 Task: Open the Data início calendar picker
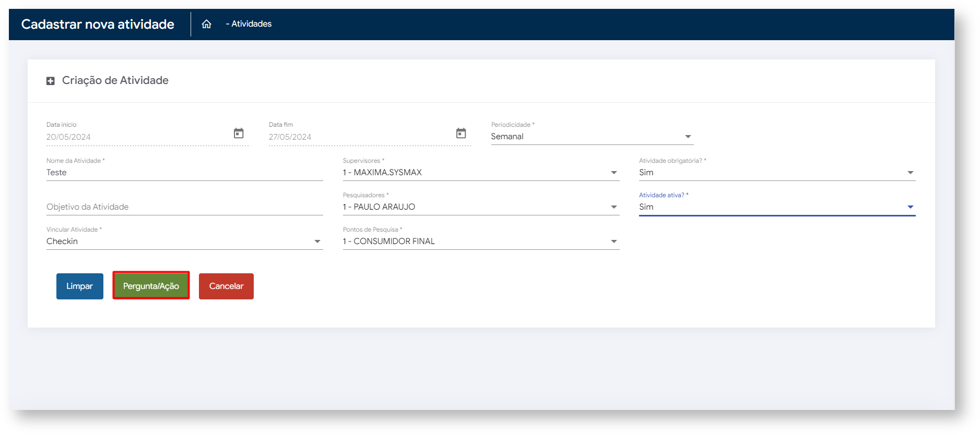[x=239, y=134]
